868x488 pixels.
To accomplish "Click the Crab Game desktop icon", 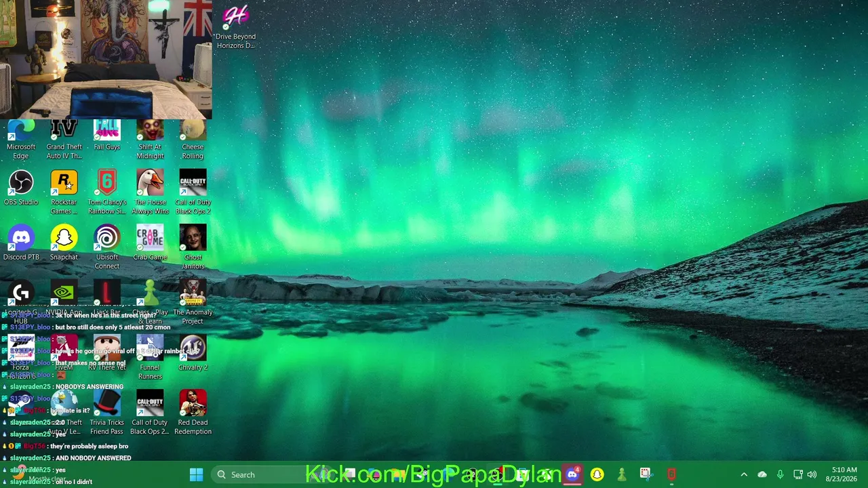I will click(150, 243).
